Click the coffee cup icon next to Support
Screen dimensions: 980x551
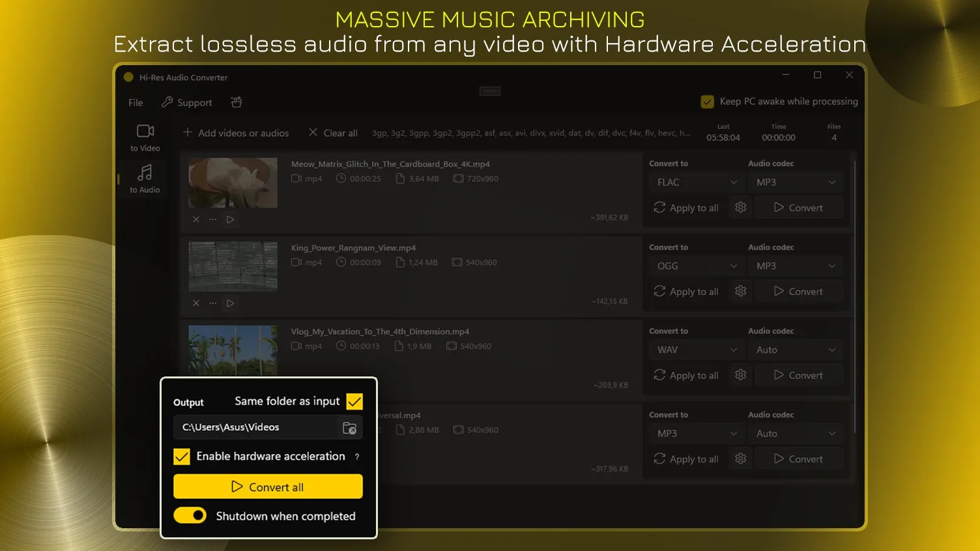pos(237,102)
